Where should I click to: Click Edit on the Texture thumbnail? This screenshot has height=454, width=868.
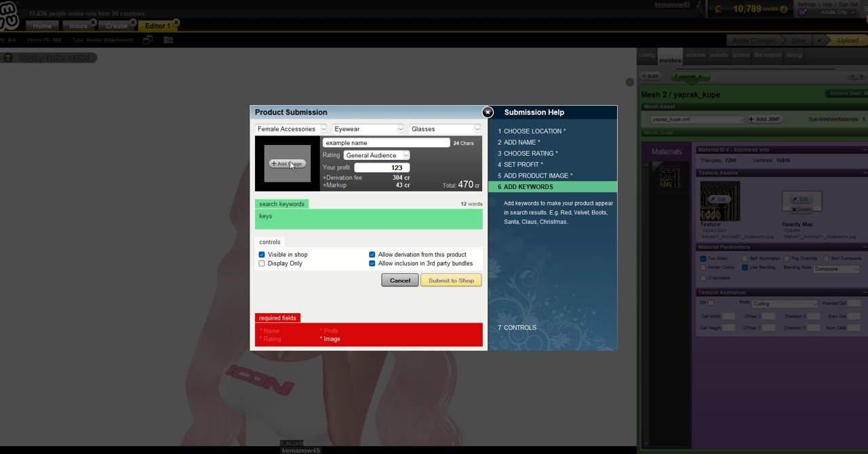[720, 199]
